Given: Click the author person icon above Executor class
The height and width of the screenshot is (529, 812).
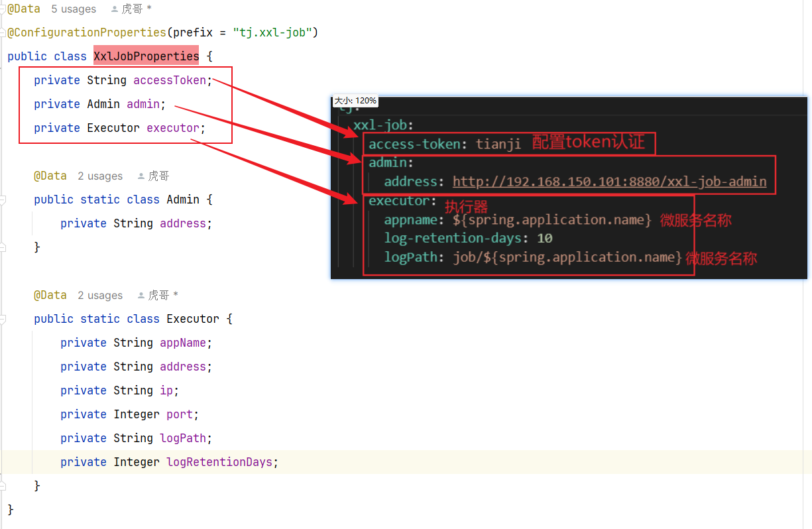Looking at the screenshot, I should [x=141, y=296].
